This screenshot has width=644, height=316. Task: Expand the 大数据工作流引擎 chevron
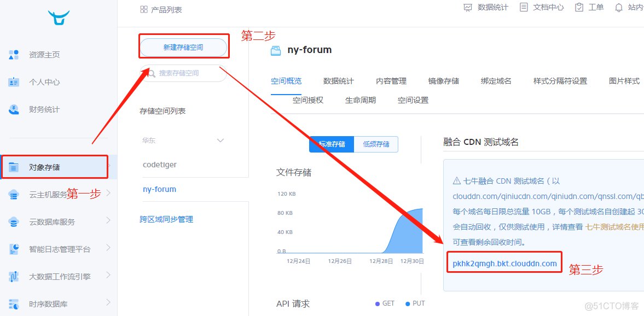pos(108,275)
